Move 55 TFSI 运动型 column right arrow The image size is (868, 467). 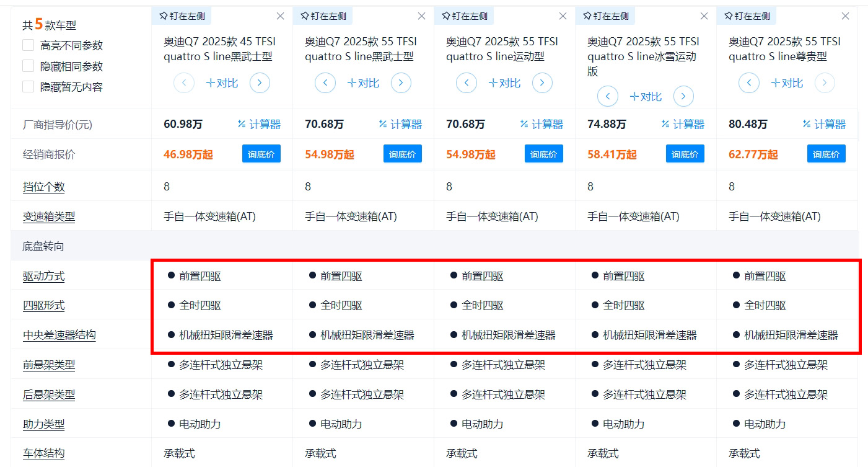click(542, 82)
